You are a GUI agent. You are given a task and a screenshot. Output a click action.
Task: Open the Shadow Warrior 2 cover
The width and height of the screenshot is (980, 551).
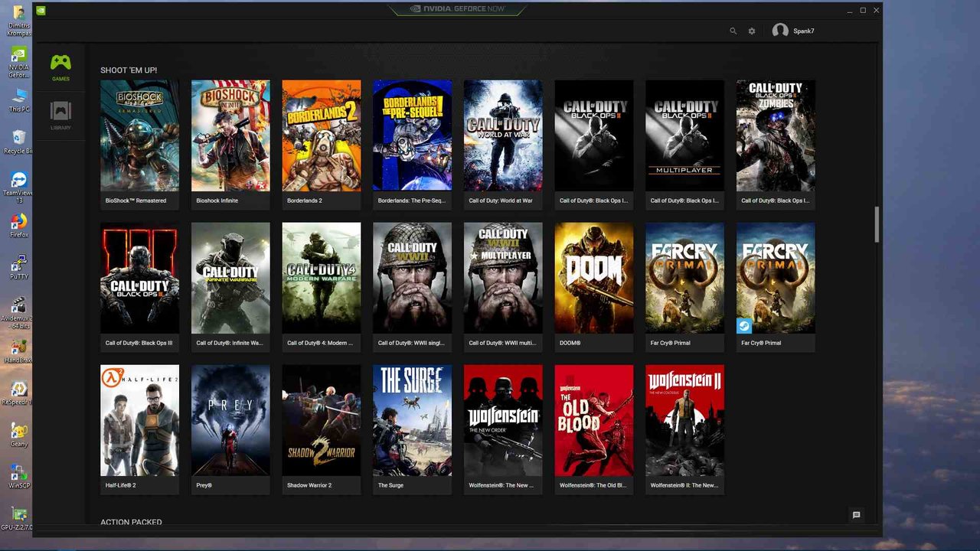(x=322, y=420)
